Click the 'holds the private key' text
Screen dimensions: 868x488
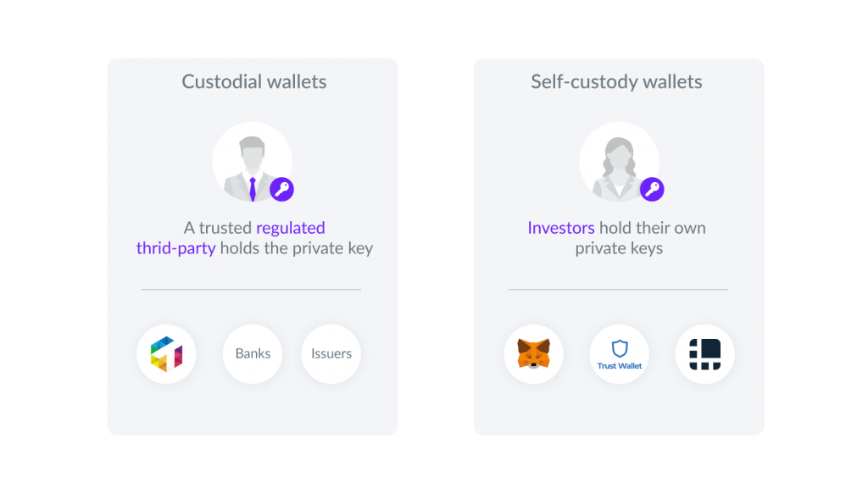pos(297,248)
